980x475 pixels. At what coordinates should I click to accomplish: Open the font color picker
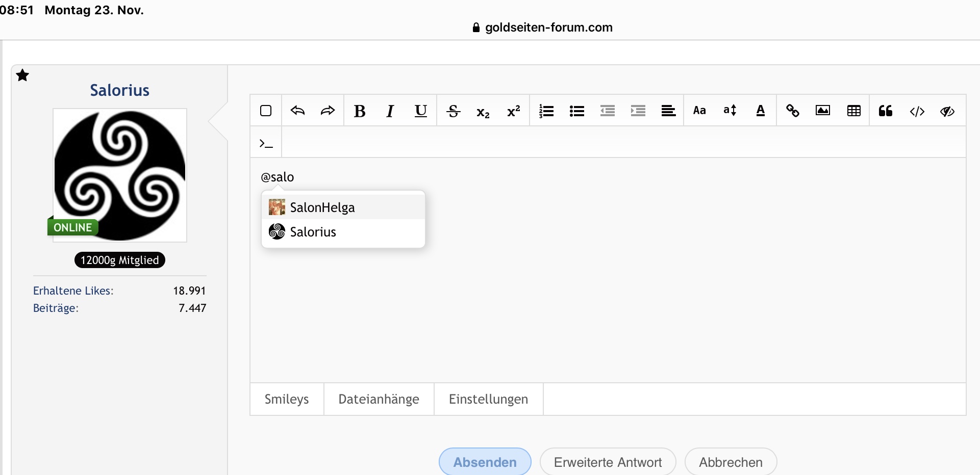(x=761, y=111)
